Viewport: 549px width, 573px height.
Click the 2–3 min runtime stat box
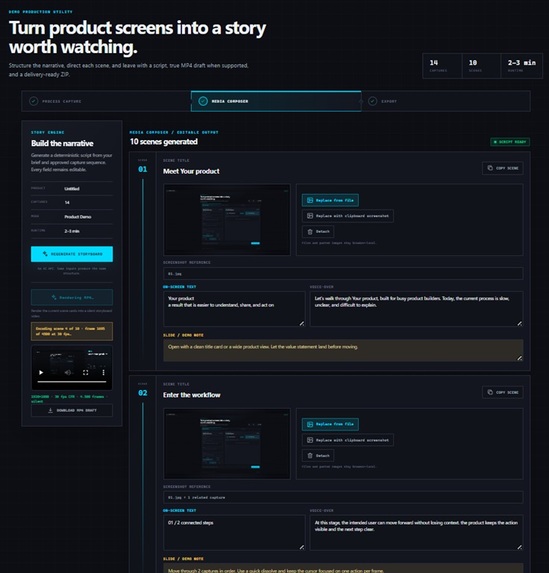[x=522, y=66]
